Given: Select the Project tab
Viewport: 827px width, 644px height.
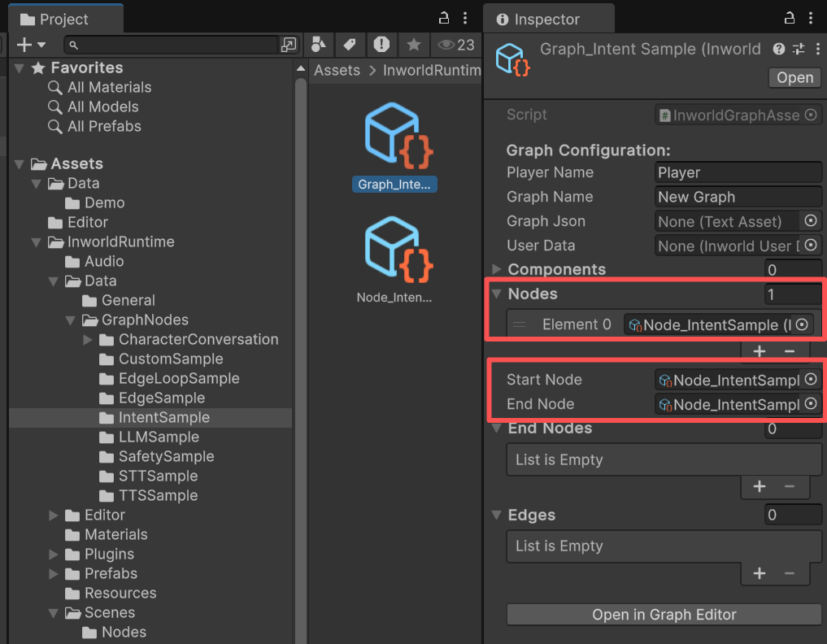Looking at the screenshot, I should (66, 20).
